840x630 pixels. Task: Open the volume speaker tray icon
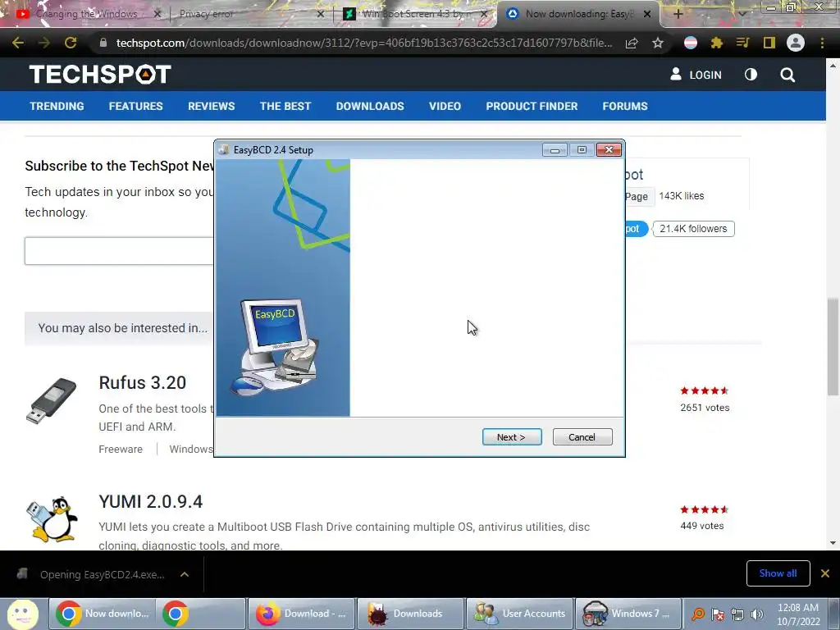[x=756, y=614]
